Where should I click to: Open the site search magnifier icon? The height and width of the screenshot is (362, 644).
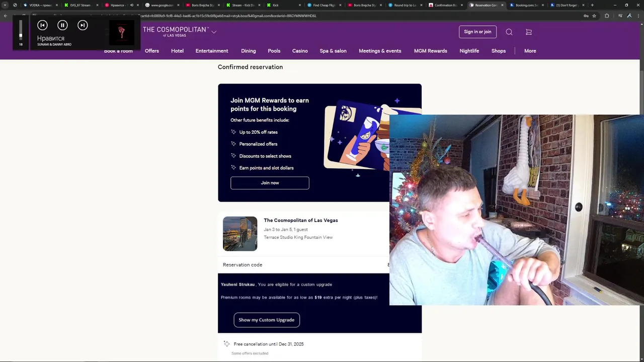coord(509,32)
